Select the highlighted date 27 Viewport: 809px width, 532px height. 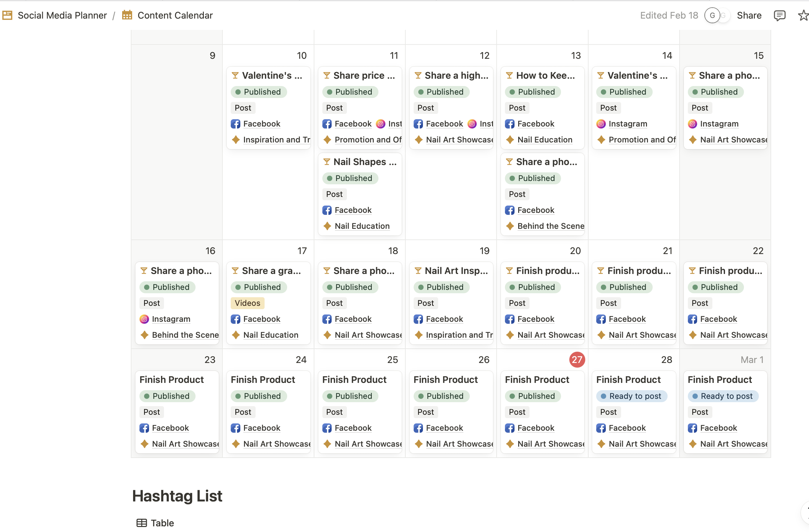coord(577,360)
